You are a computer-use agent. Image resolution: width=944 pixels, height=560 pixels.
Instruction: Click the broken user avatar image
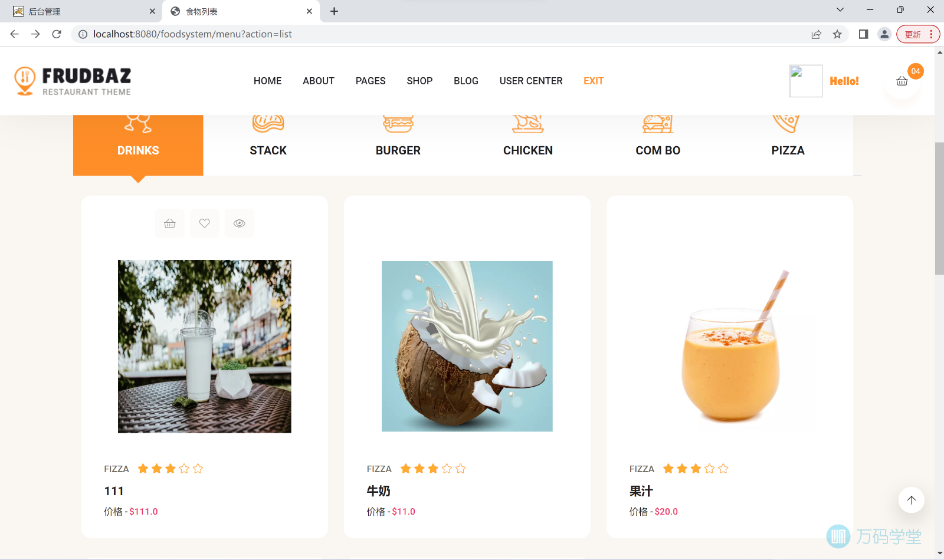click(x=806, y=81)
